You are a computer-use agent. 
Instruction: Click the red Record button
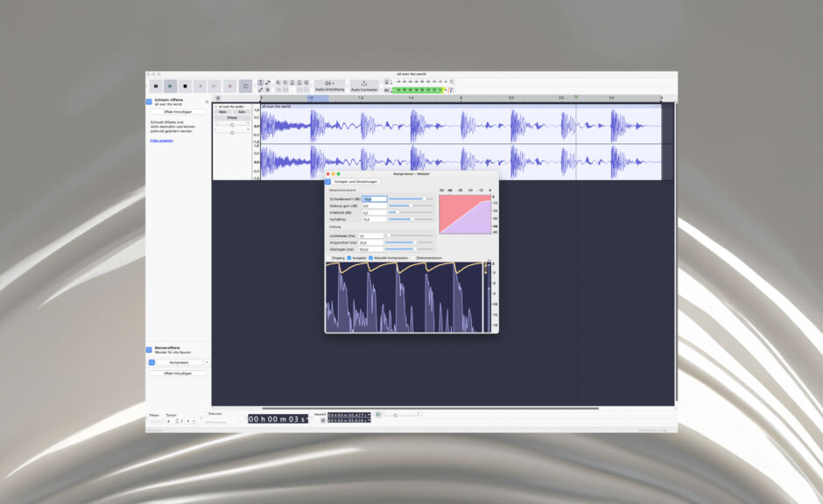click(230, 84)
